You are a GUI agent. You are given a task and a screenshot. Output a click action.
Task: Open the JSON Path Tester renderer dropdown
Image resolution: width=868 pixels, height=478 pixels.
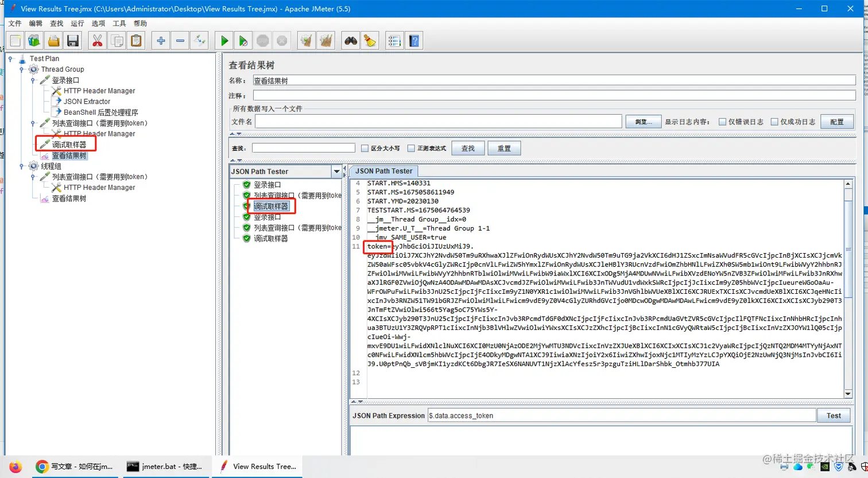pyautogui.click(x=336, y=172)
